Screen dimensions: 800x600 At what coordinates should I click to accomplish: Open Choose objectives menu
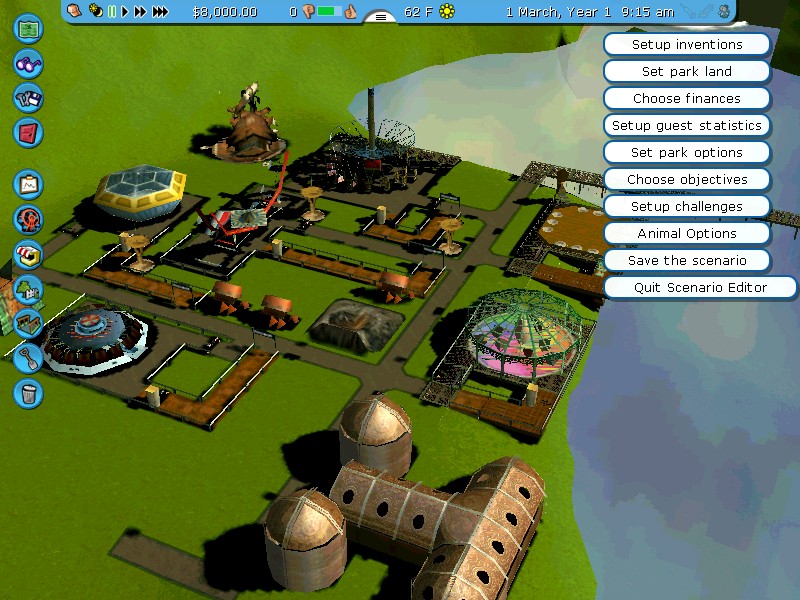pos(687,180)
